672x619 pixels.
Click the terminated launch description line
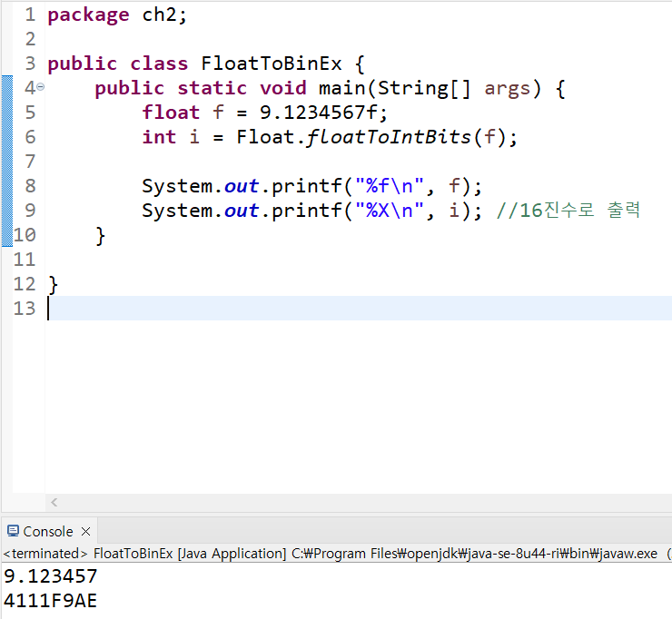pos(336,554)
